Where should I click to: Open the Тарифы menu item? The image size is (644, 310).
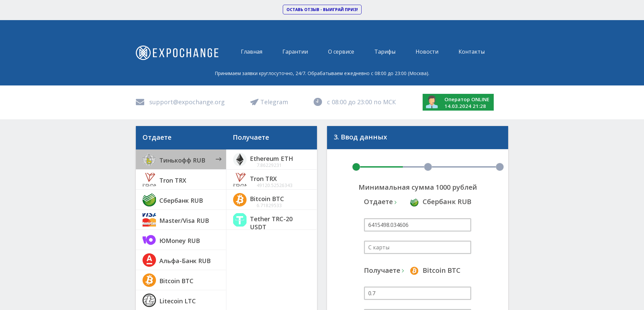tap(385, 52)
